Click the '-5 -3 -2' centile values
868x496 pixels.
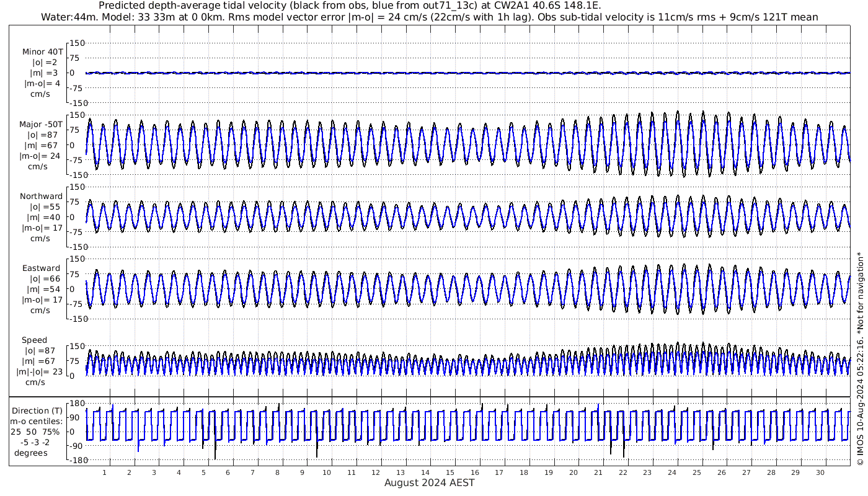[35, 442]
